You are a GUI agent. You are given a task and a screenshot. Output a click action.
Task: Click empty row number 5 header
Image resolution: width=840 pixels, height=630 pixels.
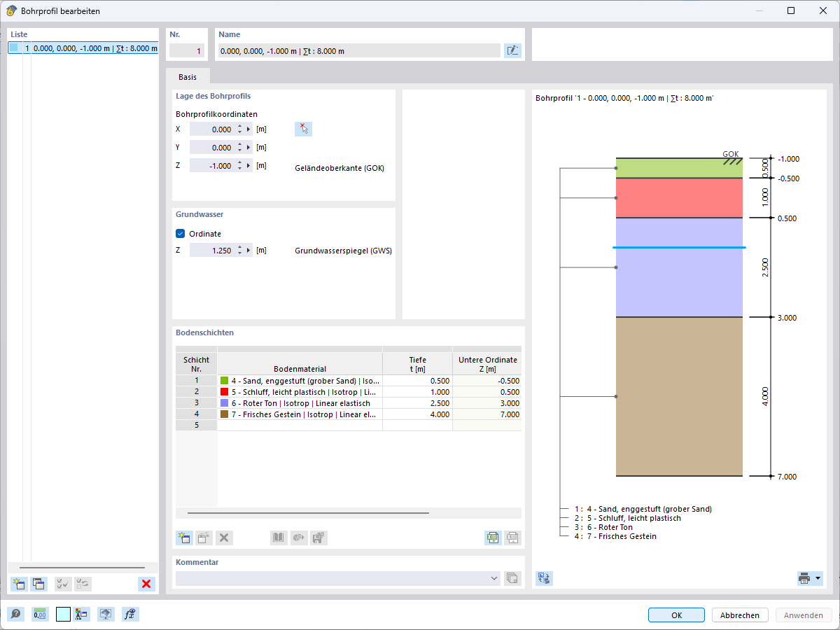[196, 426]
